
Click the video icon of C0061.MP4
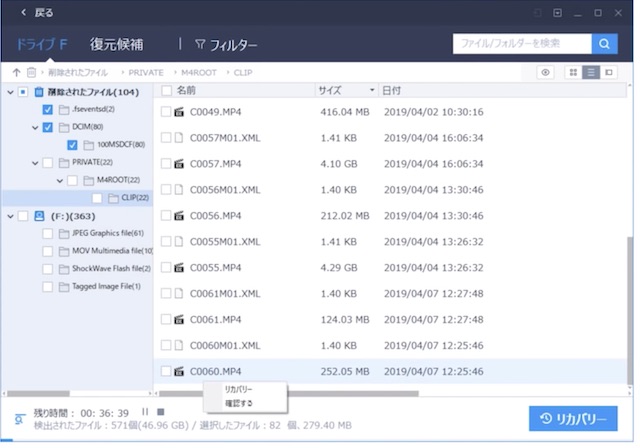179,319
